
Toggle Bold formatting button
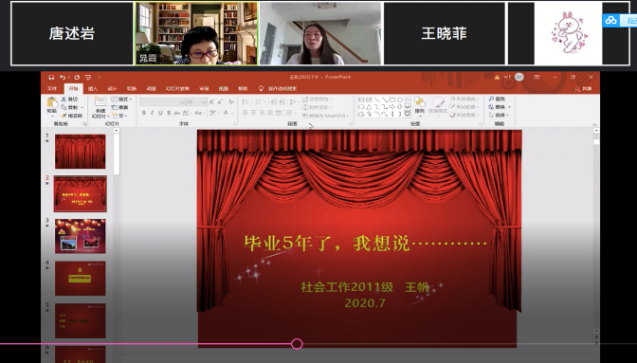144,113
